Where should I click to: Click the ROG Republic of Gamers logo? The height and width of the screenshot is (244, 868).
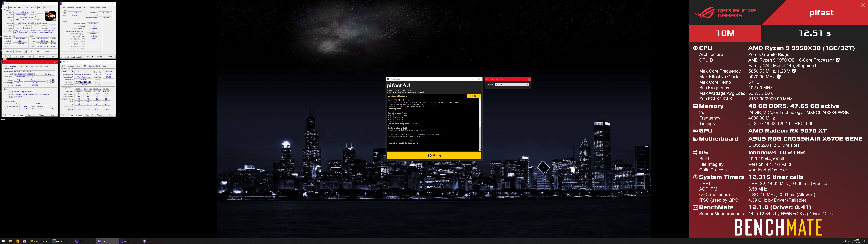coord(725,12)
